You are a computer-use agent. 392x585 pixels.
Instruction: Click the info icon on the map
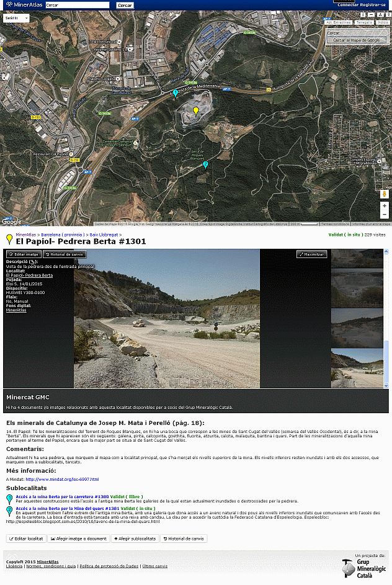point(363,14)
